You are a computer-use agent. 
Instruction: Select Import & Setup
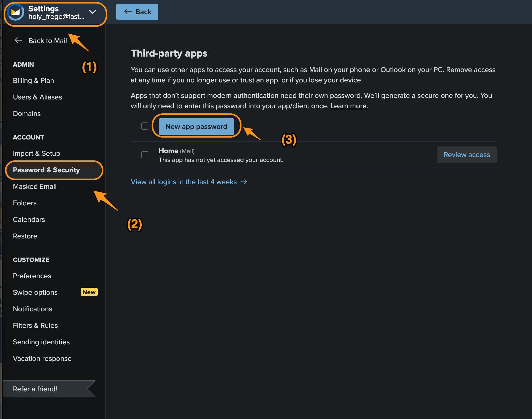(x=36, y=153)
